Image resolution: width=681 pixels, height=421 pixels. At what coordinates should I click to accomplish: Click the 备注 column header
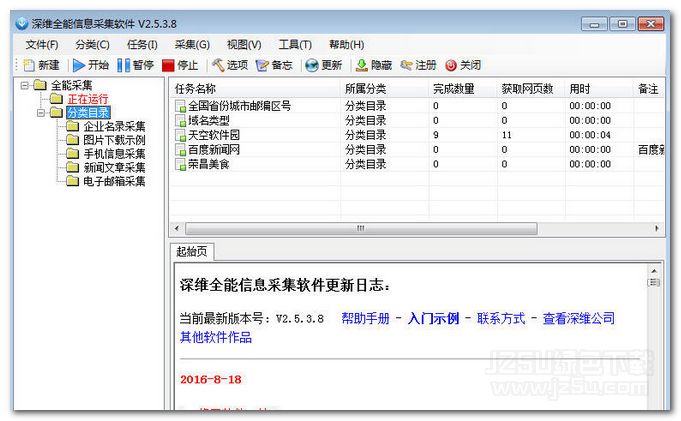coord(648,89)
